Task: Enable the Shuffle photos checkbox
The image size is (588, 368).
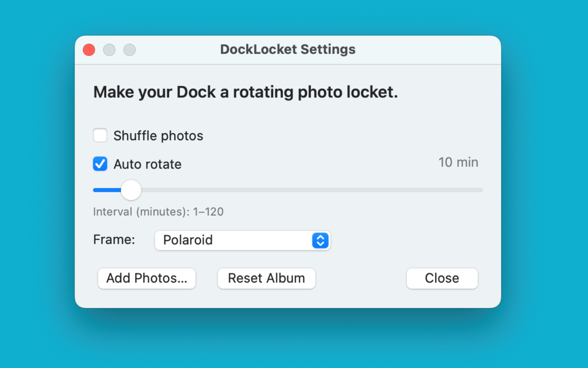Action: (x=100, y=135)
